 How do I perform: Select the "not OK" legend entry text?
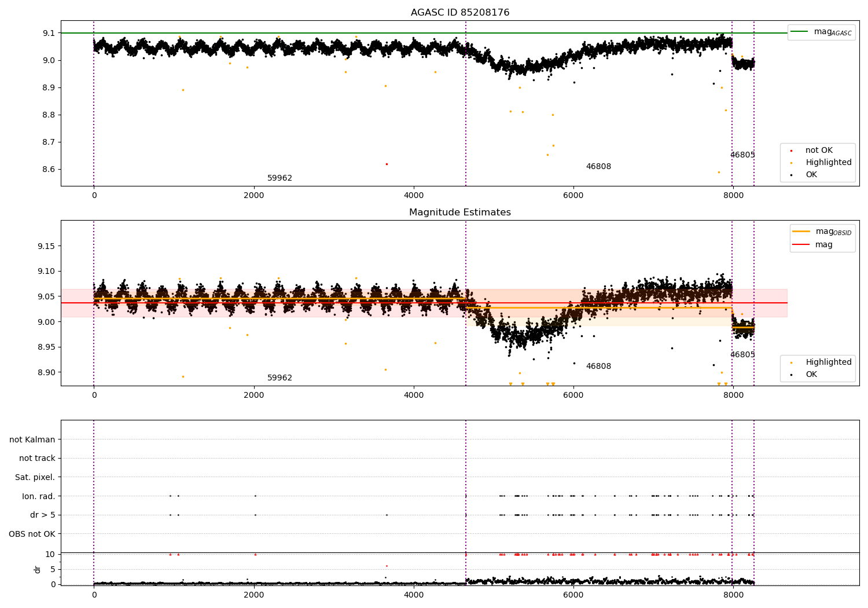coord(819,151)
